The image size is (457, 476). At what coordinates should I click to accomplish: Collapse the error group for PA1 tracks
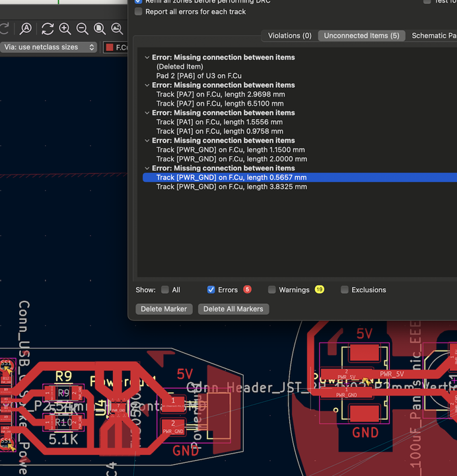(x=147, y=112)
